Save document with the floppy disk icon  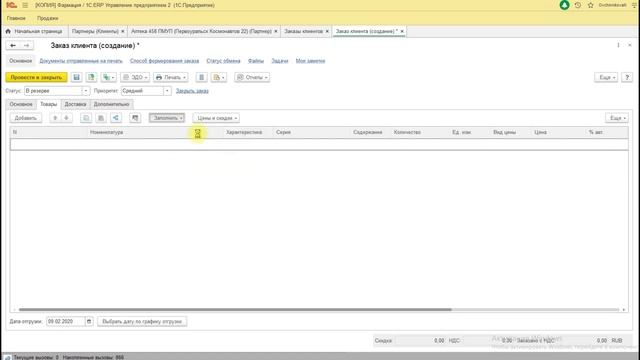[76, 77]
